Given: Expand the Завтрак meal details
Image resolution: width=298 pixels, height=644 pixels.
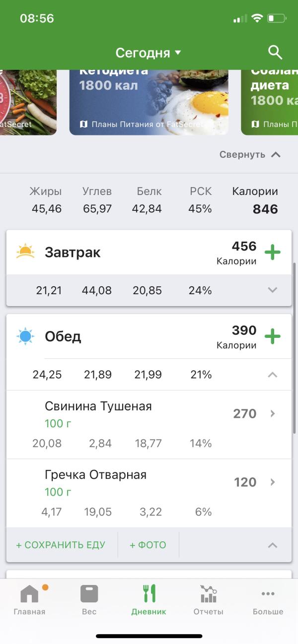Looking at the screenshot, I should 272,290.
